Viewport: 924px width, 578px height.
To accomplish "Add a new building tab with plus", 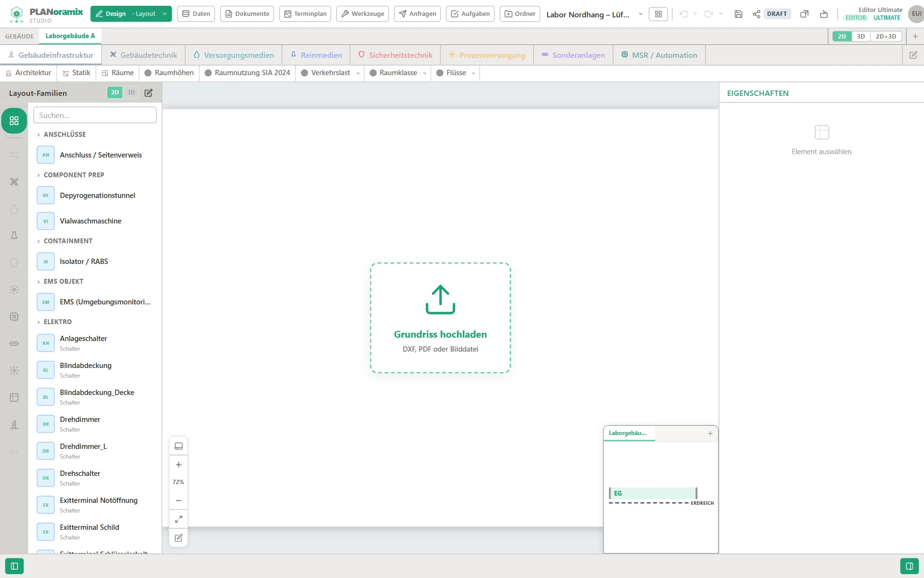I will 915,36.
